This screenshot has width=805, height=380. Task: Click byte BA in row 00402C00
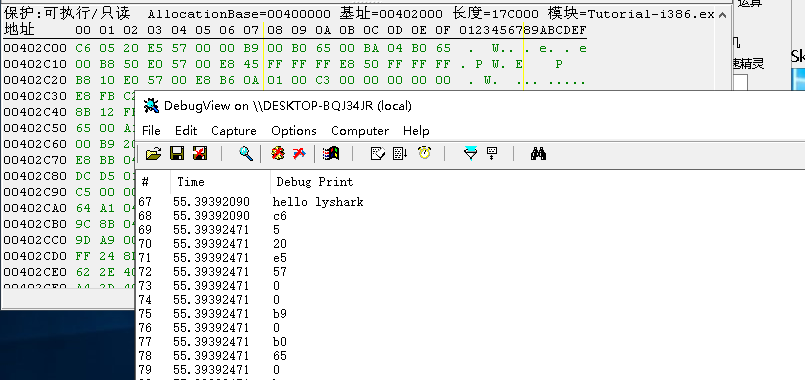click(x=371, y=49)
